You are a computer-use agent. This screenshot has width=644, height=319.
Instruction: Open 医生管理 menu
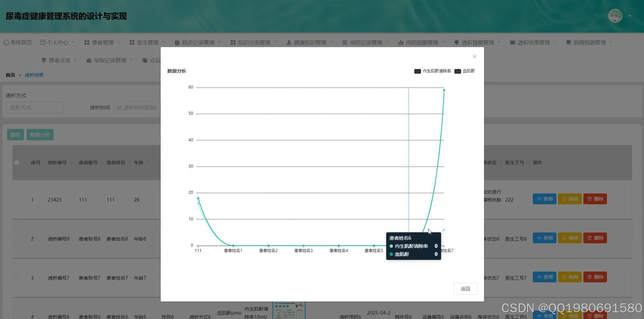148,42
